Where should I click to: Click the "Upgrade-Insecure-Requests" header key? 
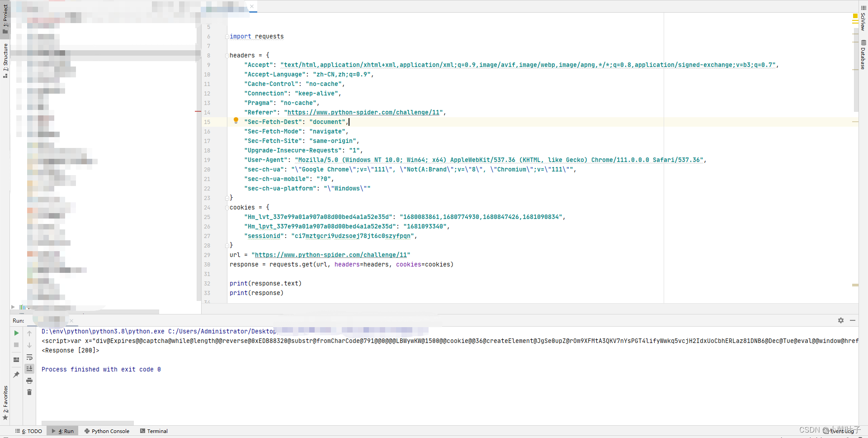coord(293,150)
